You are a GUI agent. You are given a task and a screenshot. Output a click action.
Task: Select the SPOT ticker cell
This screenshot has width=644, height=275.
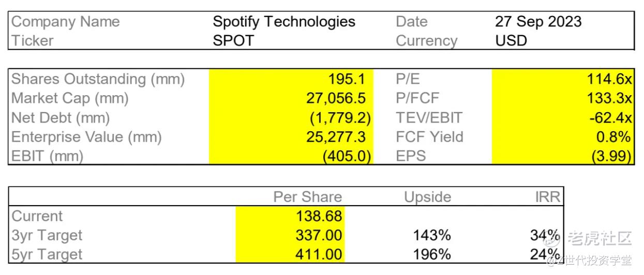233,41
